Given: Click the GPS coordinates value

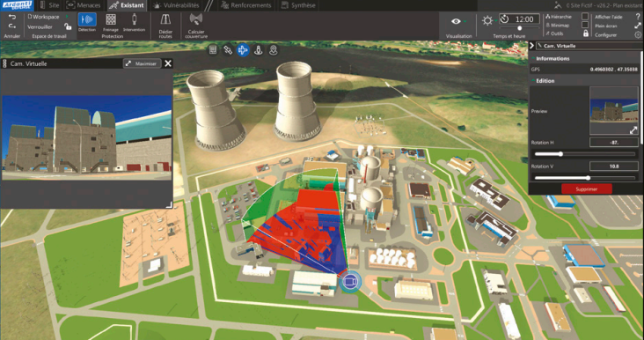Looking at the screenshot, I should click(613, 70).
